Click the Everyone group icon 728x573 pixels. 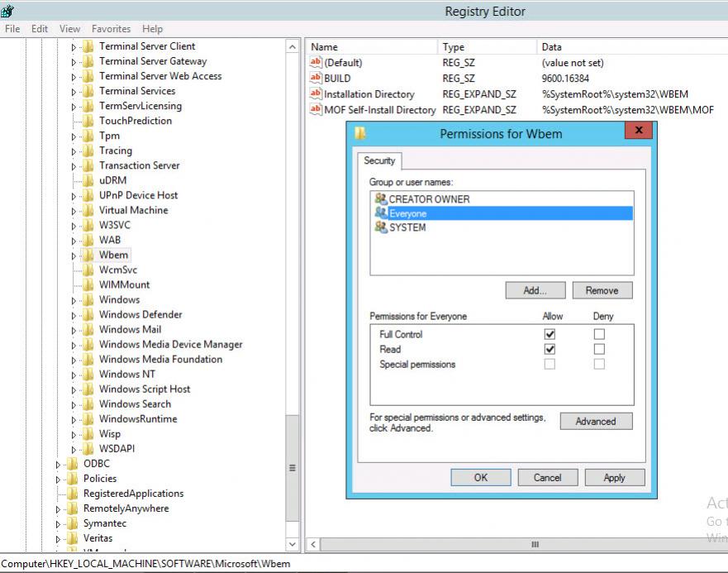click(x=381, y=212)
